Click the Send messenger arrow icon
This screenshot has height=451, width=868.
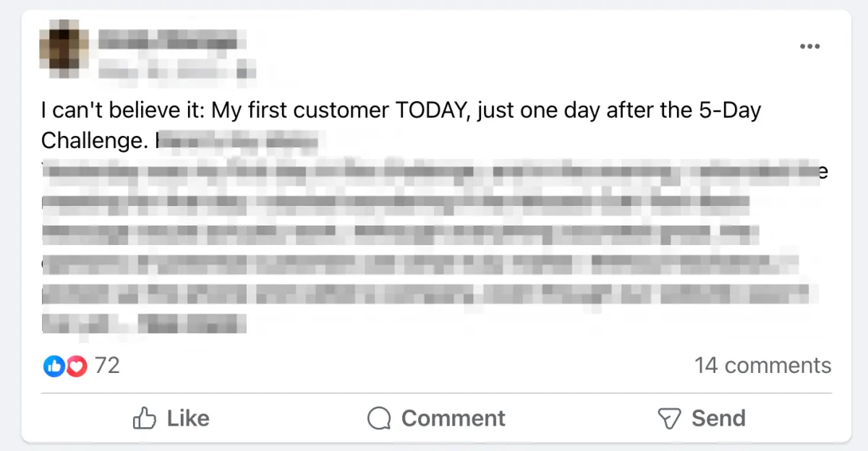[669, 418]
